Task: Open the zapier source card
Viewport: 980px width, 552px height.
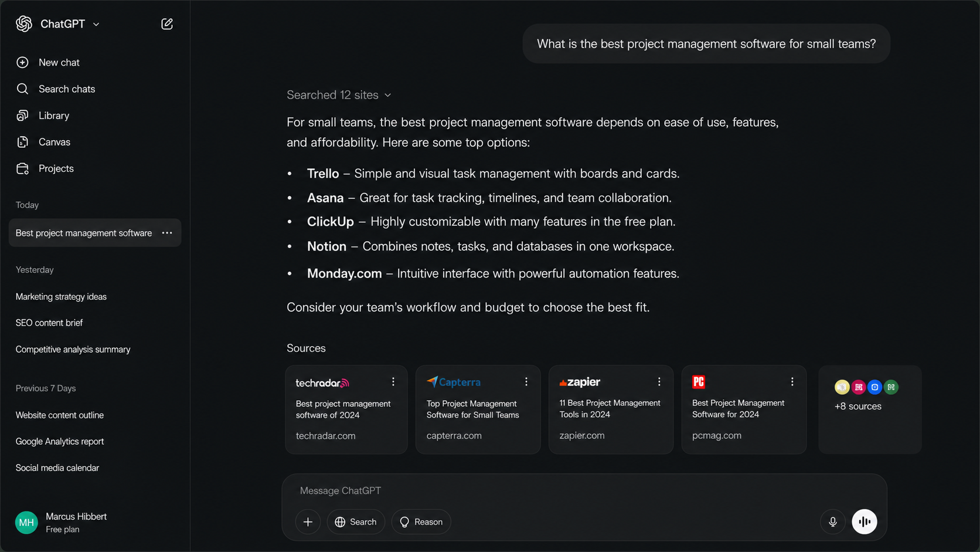Action: (x=611, y=409)
